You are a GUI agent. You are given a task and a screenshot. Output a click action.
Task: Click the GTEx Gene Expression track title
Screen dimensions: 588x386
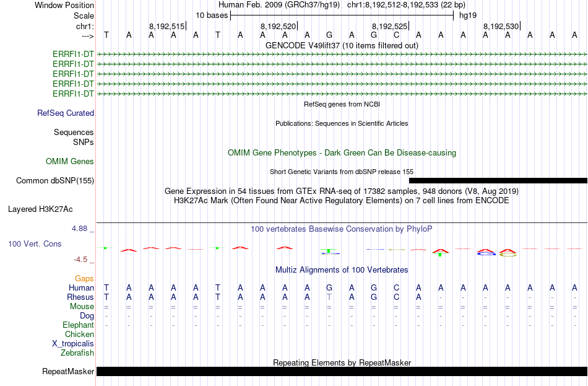point(342,191)
